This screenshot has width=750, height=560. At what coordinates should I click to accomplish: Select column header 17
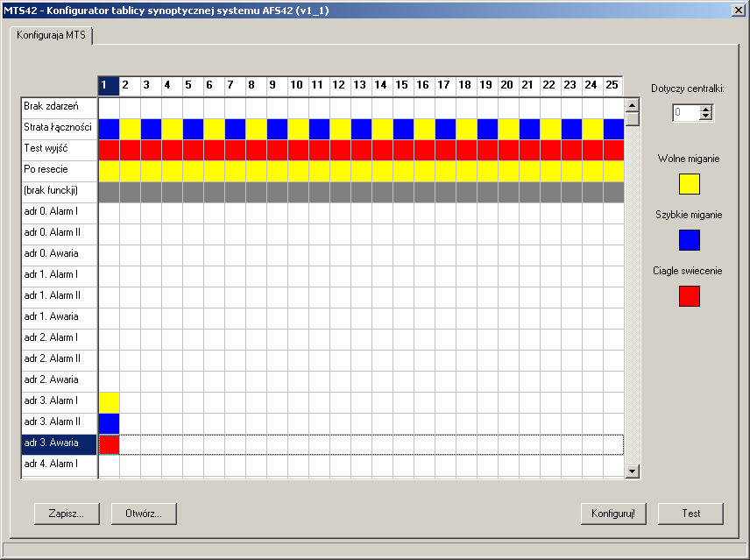point(445,86)
